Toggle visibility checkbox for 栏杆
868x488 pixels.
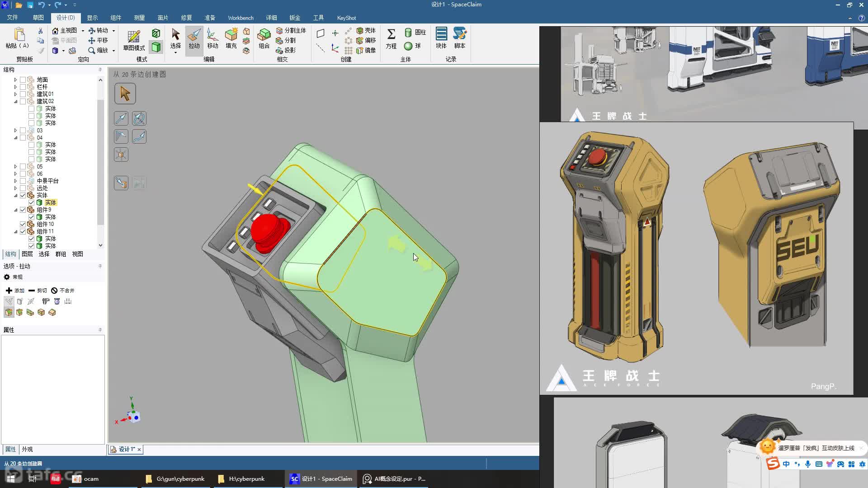23,87
